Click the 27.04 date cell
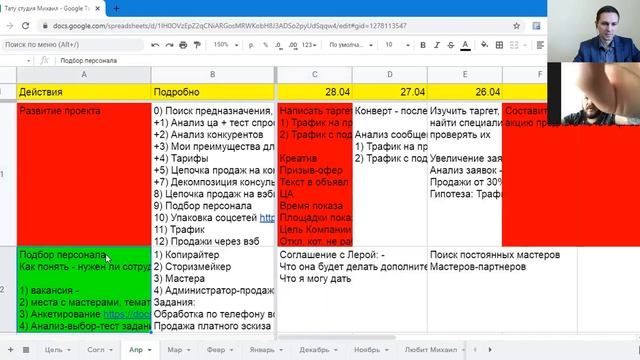 (390, 92)
